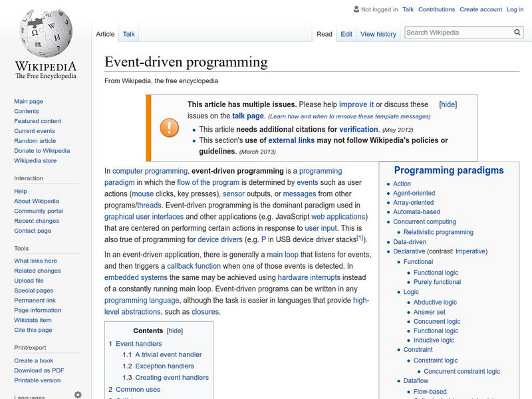Open 'Programming paradigms' infobox title

tap(449, 170)
